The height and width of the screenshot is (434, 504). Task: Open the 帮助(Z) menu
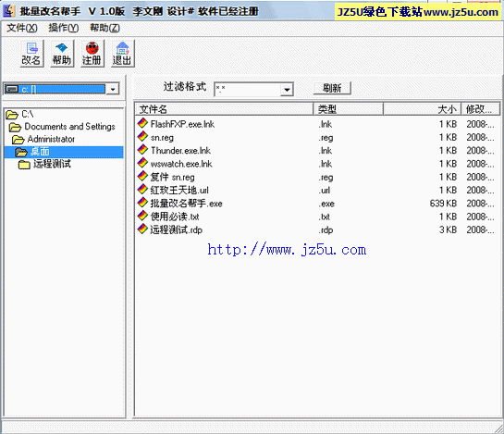click(x=104, y=28)
